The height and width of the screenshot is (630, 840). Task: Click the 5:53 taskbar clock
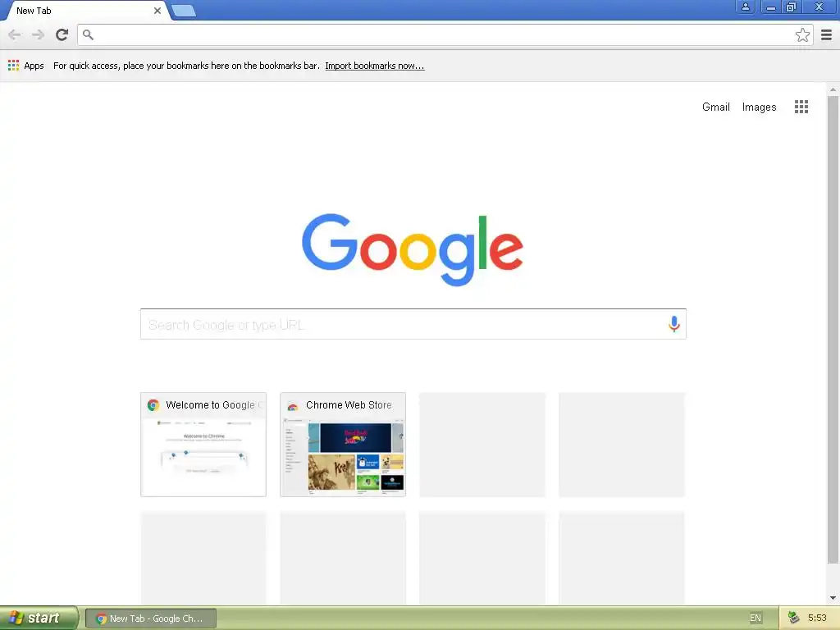point(817,618)
